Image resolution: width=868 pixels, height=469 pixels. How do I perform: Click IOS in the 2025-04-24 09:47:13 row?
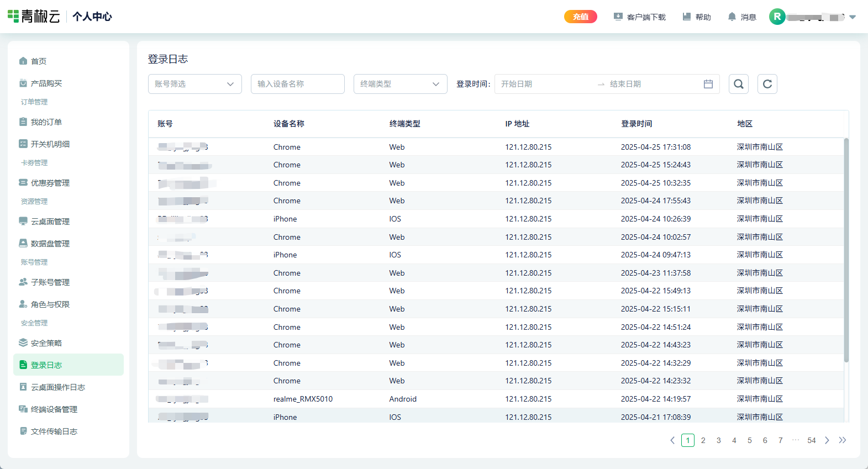pyautogui.click(x=395, y=255)
